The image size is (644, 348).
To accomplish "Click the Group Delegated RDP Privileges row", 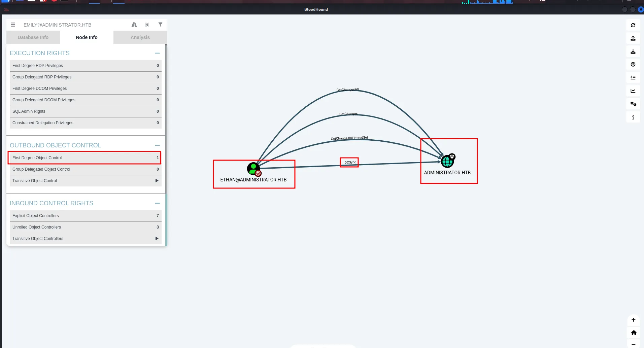I will tap(86, 77).
